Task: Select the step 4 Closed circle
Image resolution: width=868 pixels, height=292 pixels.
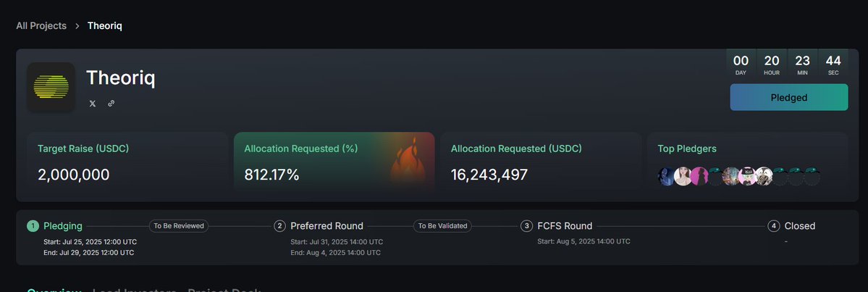Action: click(x=774, y=226)
